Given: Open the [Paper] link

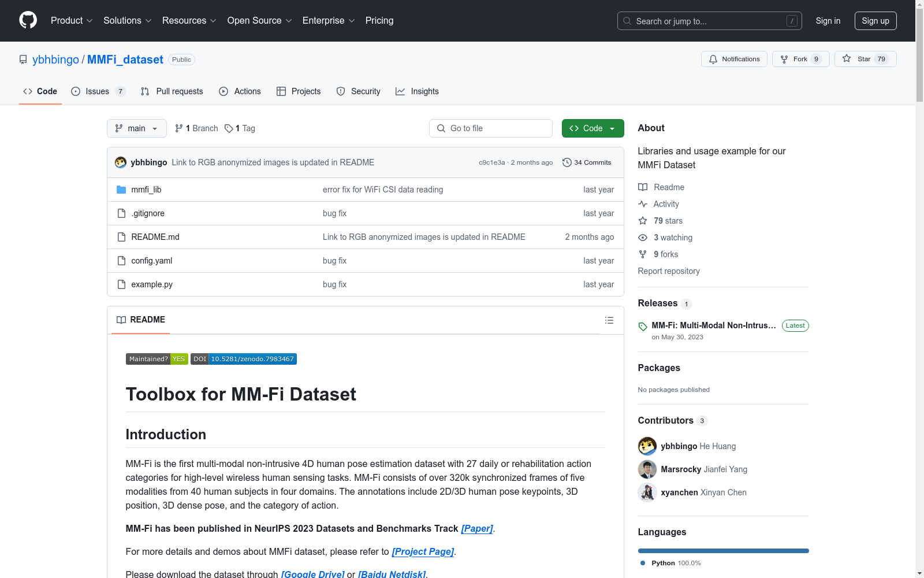Looking at the screenshot, I should coord(477,529).
